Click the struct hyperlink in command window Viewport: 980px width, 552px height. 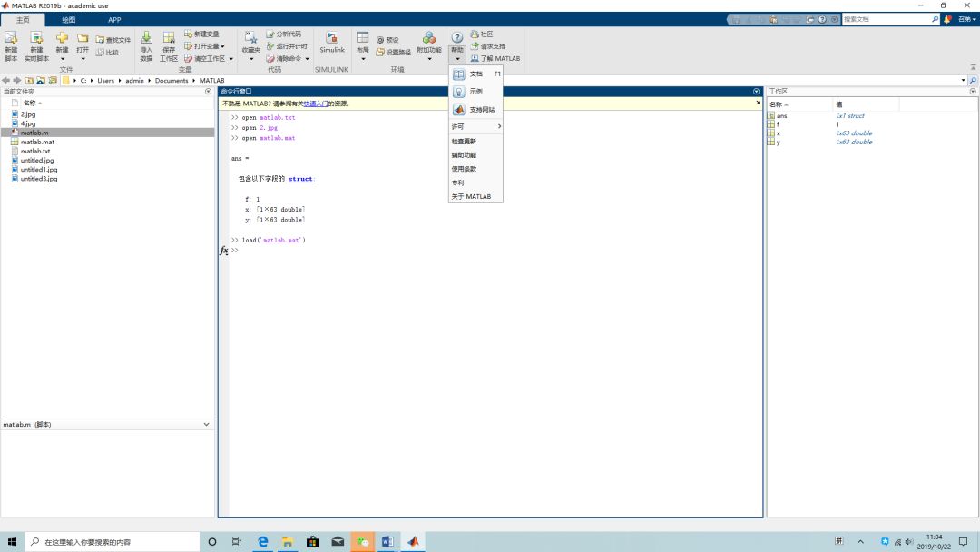click(300, 179)
